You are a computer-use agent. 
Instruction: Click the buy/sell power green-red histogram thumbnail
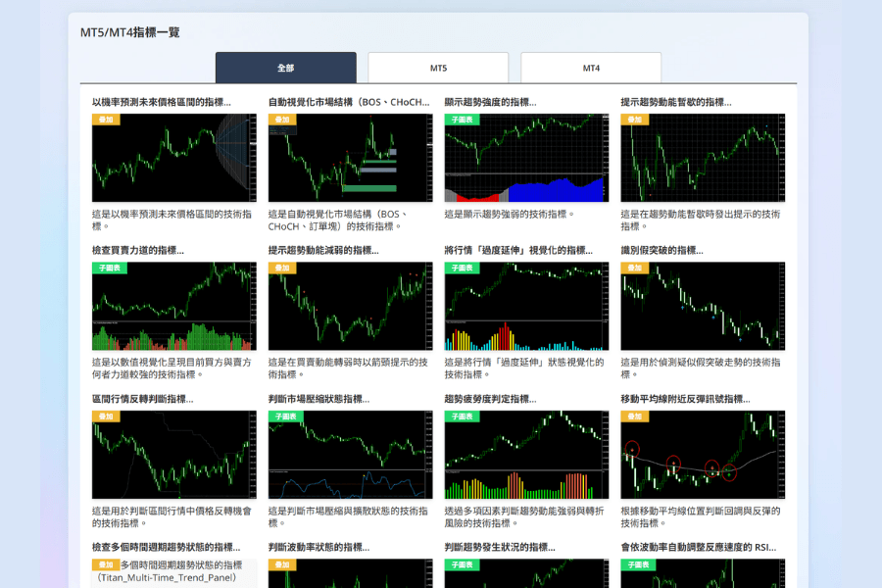click(x=174, y=306)
